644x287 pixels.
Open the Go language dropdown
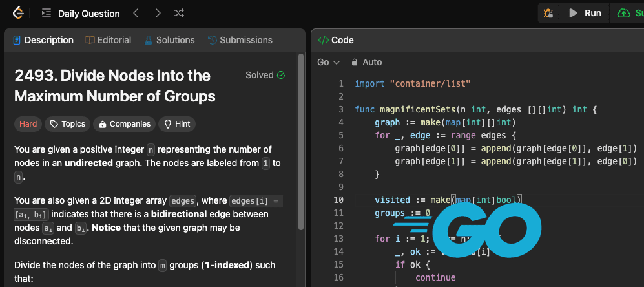[x=329, y=62]
